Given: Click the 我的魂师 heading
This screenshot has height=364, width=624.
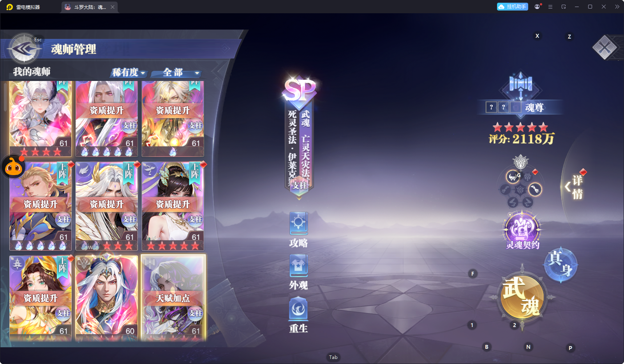Looking at the screenshot, I should pos(32,72).
